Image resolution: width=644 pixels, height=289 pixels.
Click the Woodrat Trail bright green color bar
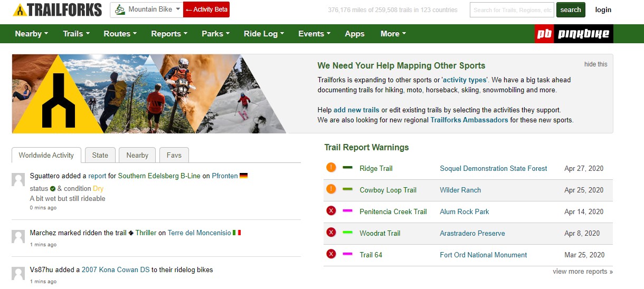(347, 233)
